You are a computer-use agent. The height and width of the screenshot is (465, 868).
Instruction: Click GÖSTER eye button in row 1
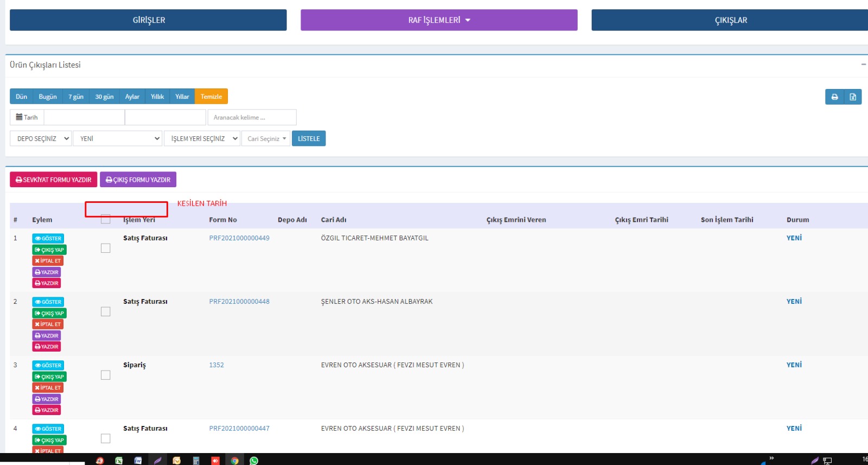coord(48,239)
